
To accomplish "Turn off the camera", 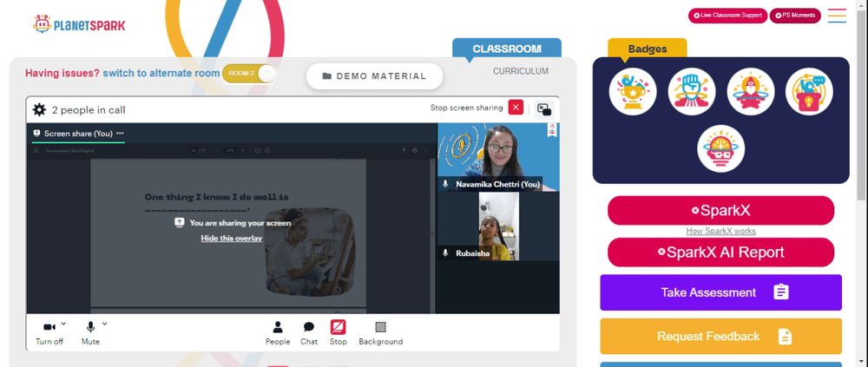I will point(49,332).
